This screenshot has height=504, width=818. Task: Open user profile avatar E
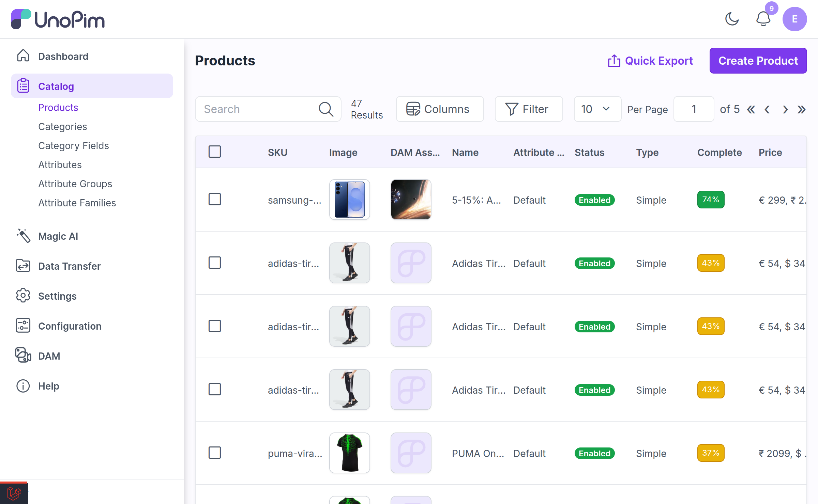pos(794,19)
